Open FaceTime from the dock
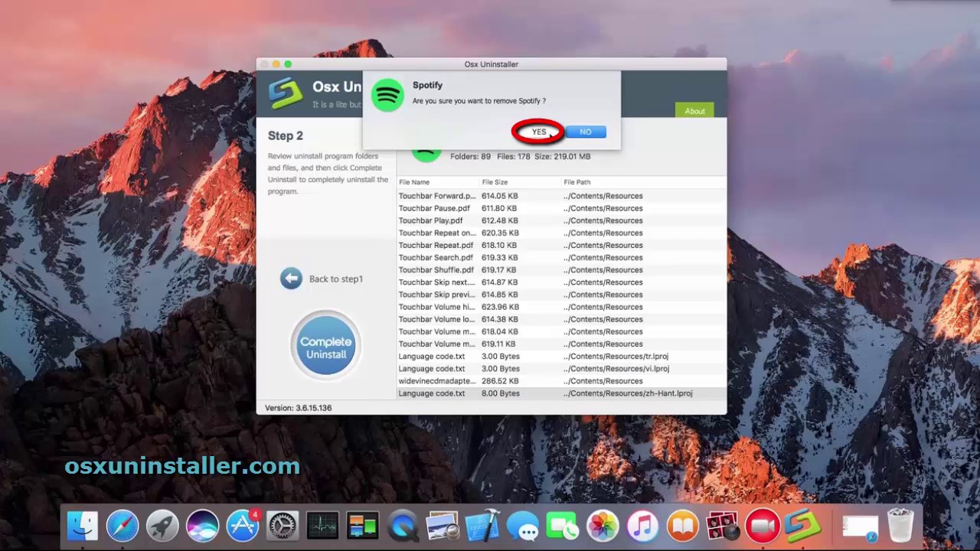The height and width of the screenshot is (551, 980). tap(563, 526)
